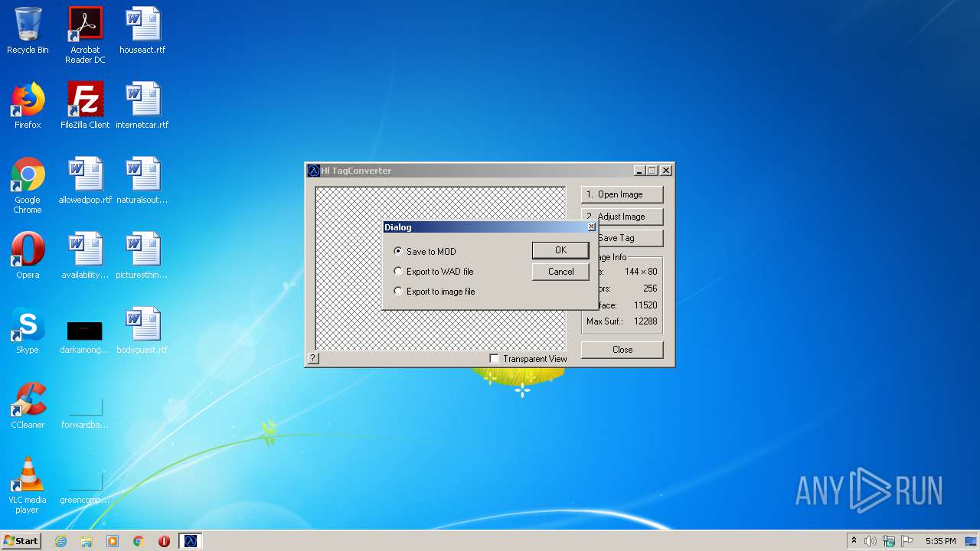Launch Skype from the desktop
The height and width of the screenshot is (551, 980).
click(x=28, y=331)
